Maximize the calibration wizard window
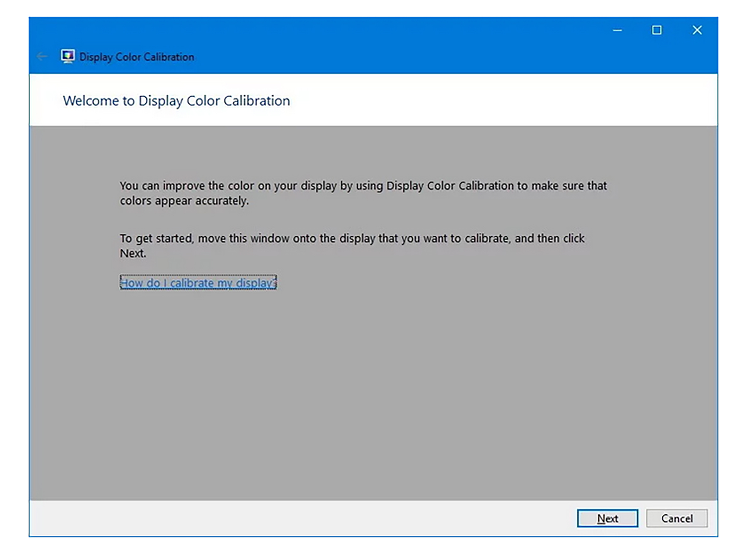This screenshot has height=560, width=755. click(657, 30)
